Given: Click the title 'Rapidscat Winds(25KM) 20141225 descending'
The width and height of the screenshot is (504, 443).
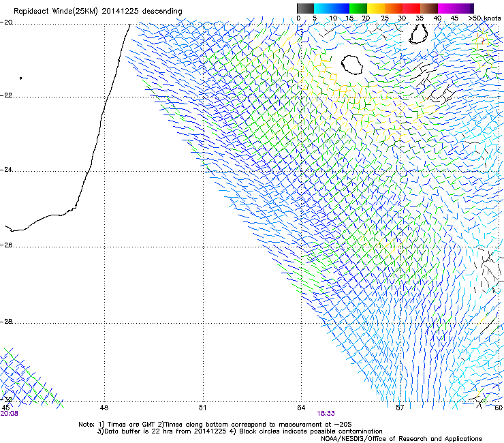Looking at the screenshot, I should click(x=98, y=12).
